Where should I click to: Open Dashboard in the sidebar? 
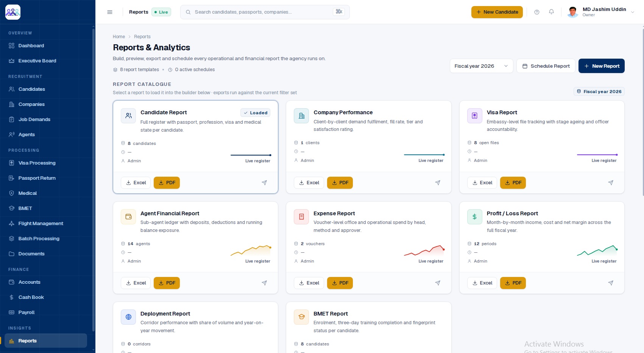(x=45, y=46)
